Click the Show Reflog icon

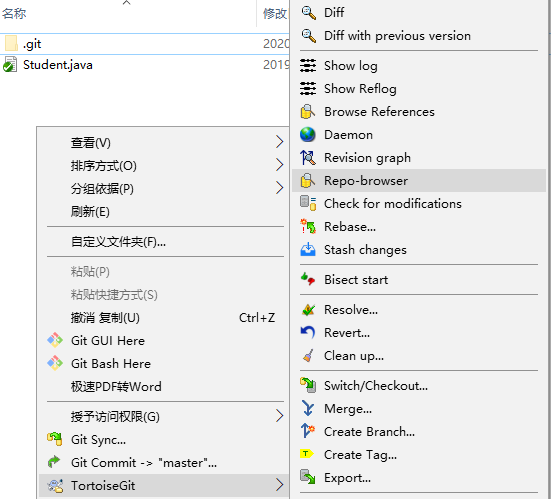pos(308,89)
